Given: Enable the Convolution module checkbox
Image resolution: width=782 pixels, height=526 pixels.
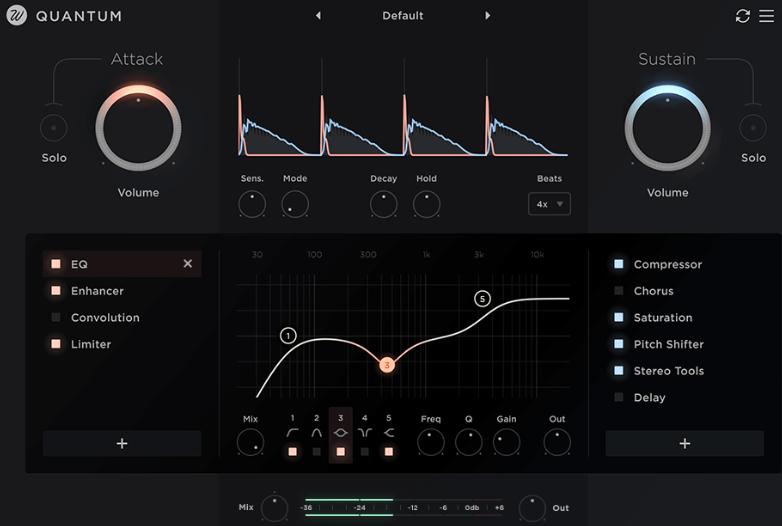Looking at the screenshot, I should click(56, 317).
